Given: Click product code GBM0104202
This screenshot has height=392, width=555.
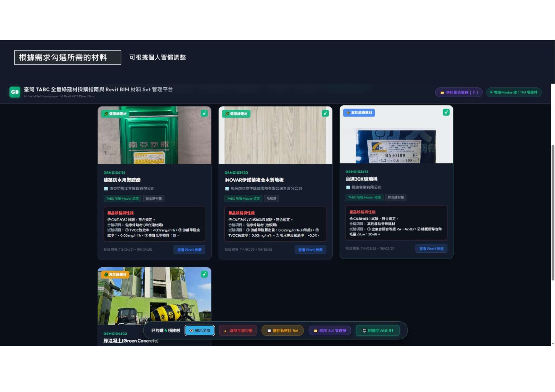Looking at the screenshot, I should pos(115,334).
